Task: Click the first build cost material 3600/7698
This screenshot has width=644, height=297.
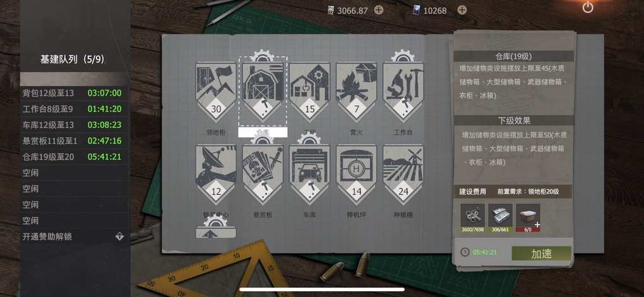Action: [472, 218]
